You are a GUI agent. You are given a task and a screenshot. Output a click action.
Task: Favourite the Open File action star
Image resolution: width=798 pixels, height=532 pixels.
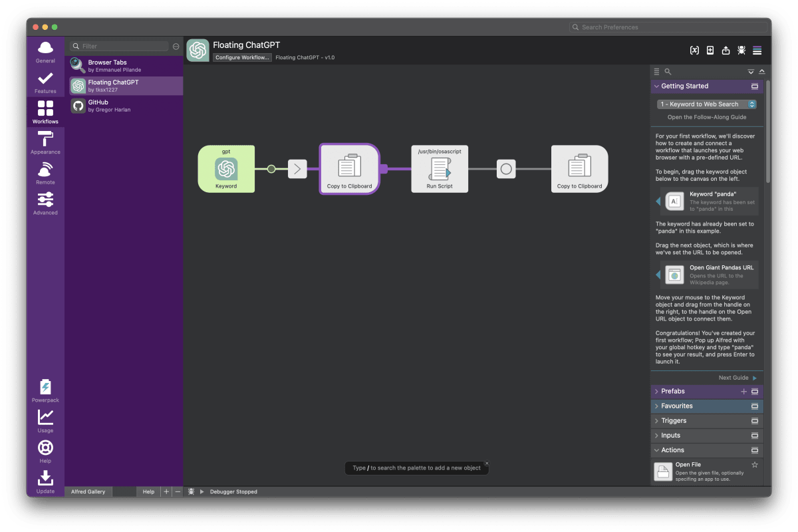[x=755, y=465]
